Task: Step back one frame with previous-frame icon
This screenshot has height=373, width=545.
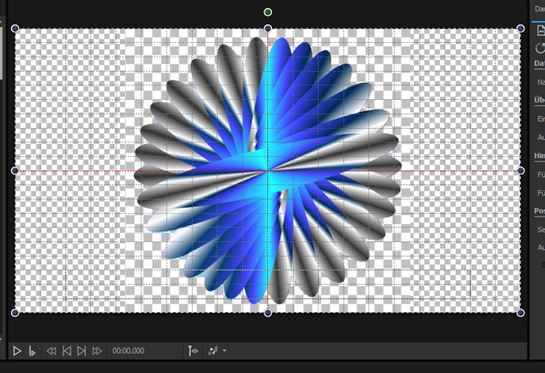Action: (x=67, y=351)
